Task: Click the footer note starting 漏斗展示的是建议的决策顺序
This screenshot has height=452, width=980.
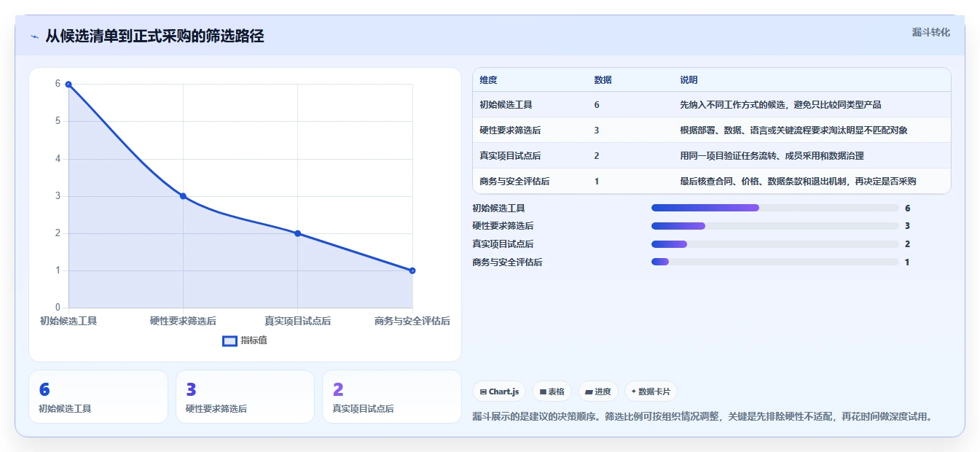Action: pos(702,417)
